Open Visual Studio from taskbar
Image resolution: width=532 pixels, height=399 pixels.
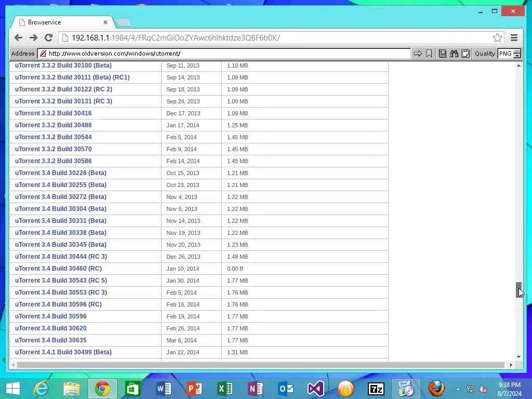(x=316, y=389)
